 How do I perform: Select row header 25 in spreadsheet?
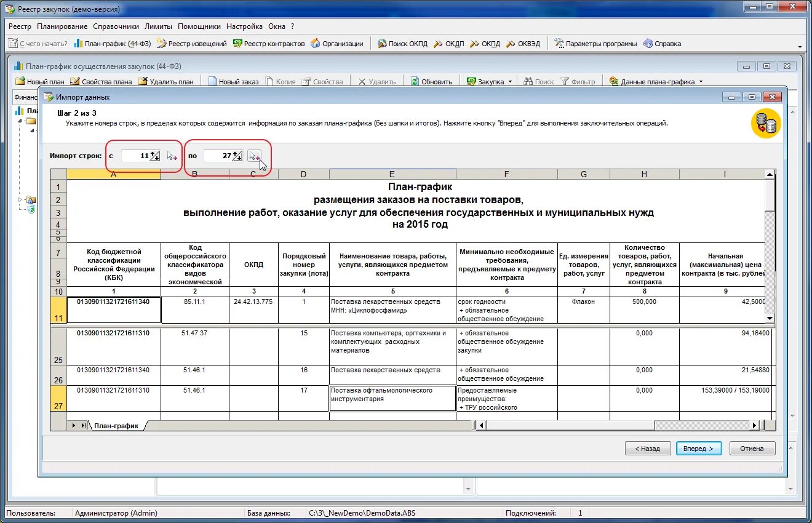pyautogui.click(x=58, y=346)
